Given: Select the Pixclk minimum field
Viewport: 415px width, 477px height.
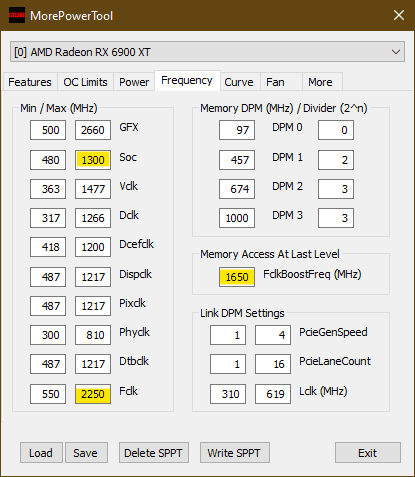Looking at the screenshot, I should [48, 306].
